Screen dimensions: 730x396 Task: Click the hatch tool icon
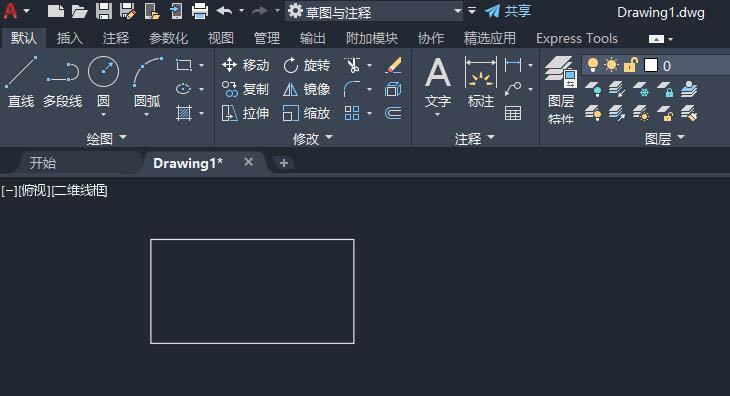tap(184, 113)
